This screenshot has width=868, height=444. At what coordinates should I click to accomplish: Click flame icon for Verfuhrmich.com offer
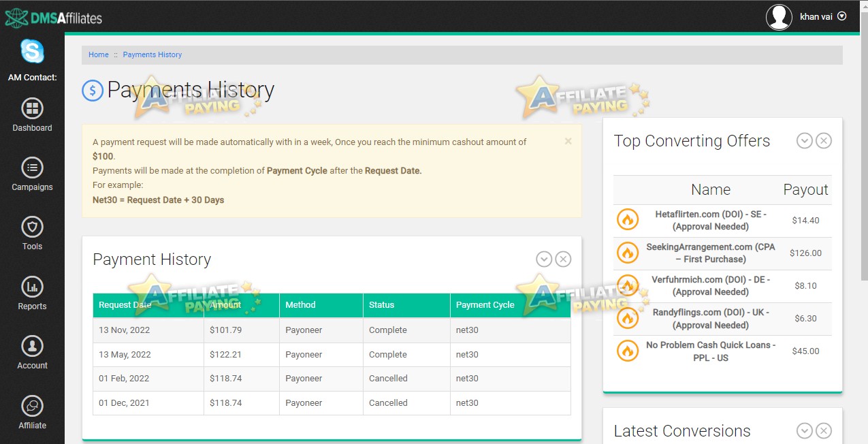click(627, 285)
